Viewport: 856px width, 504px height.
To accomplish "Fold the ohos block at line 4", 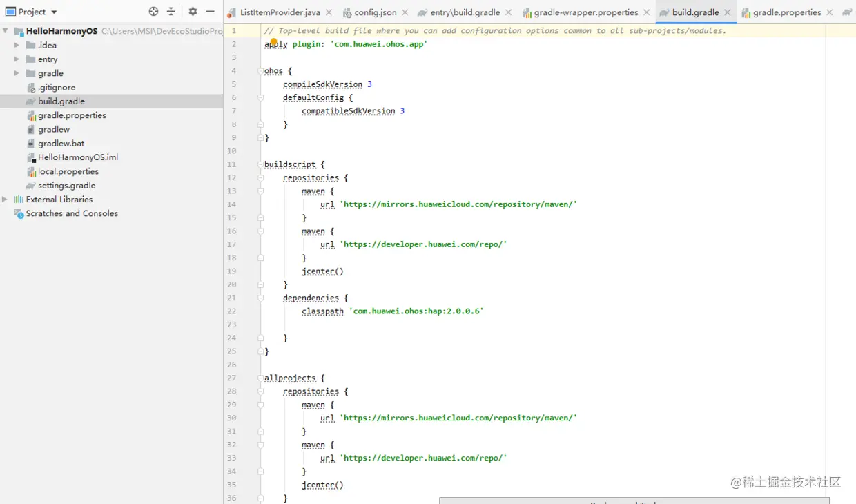I will [261, 71].
